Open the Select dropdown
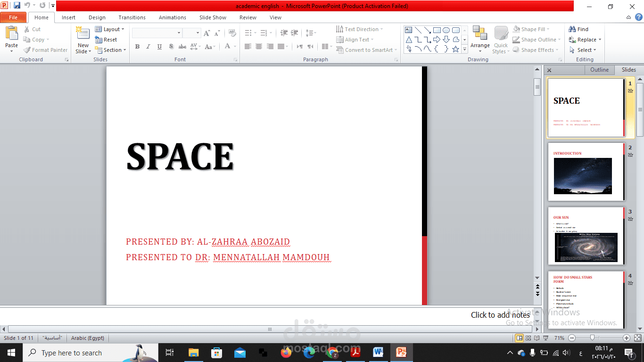The height and width of the screenshot is (362, 644). pos(583,50)
